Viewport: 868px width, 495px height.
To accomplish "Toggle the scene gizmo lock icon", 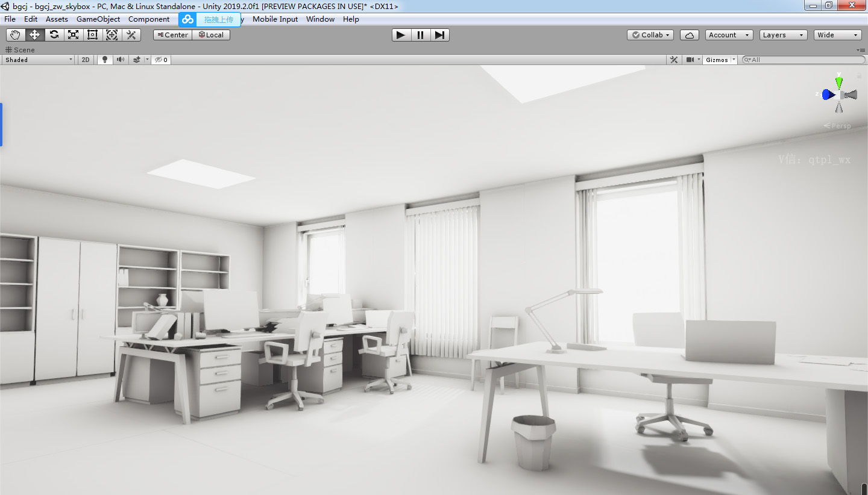I will coord(859,76).
